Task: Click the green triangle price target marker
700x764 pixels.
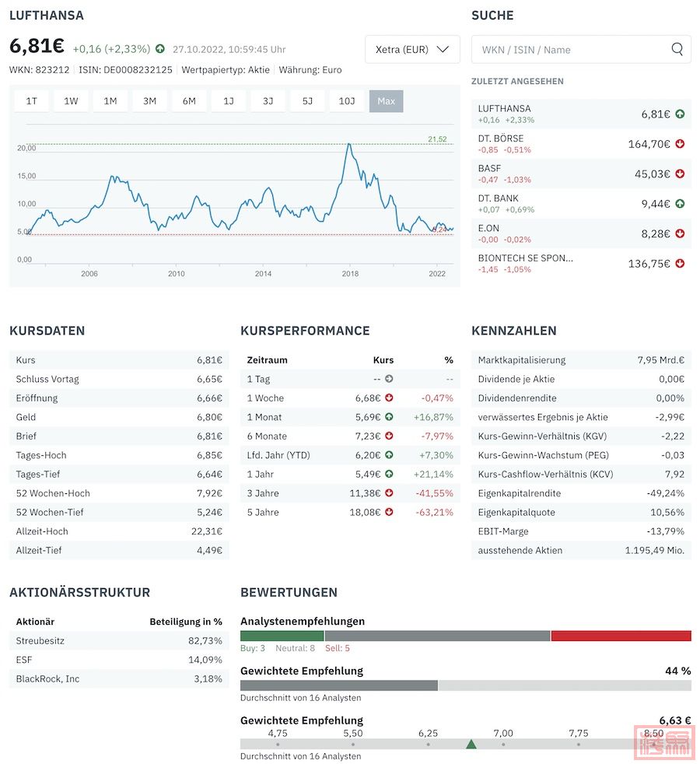Action: point(471,744)
